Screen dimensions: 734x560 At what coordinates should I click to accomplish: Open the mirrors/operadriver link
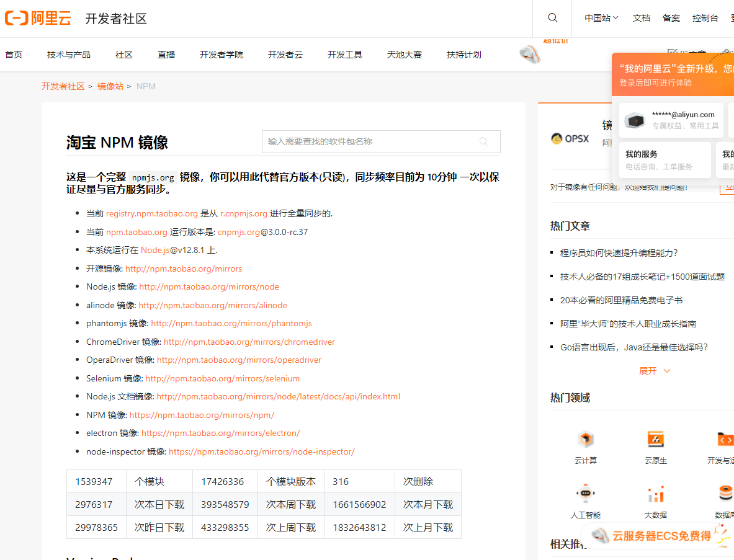(239, 360)
